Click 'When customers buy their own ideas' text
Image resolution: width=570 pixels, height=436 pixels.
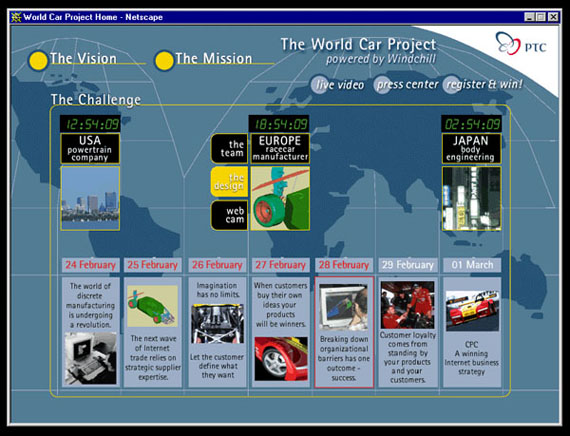(x=281, y=305)
